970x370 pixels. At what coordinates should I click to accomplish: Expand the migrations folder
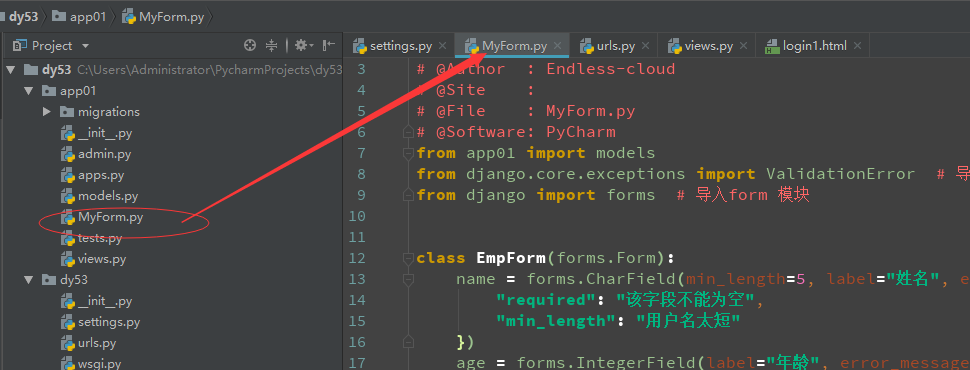[x=47, y=111]
